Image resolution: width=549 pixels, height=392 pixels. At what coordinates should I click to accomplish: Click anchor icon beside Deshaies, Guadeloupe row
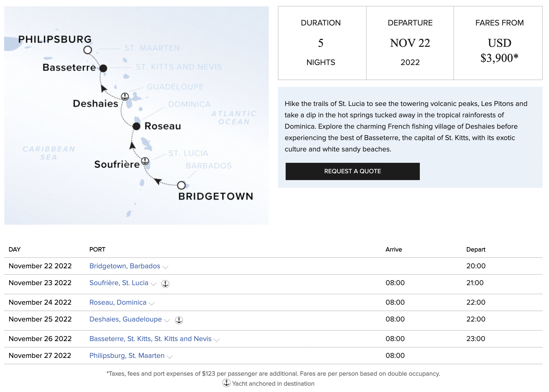tap(179, 320)
